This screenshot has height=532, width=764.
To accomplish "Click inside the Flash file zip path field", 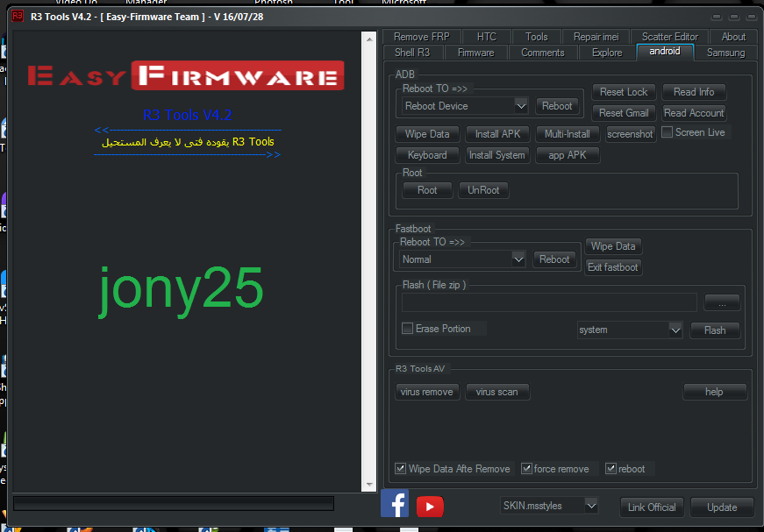I will (x=548, y=302).
